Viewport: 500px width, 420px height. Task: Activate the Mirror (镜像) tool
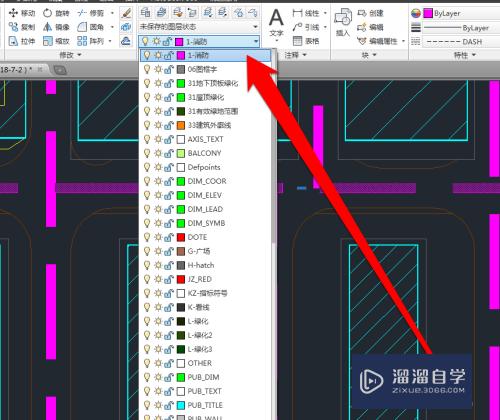click(x=56, y=27)
